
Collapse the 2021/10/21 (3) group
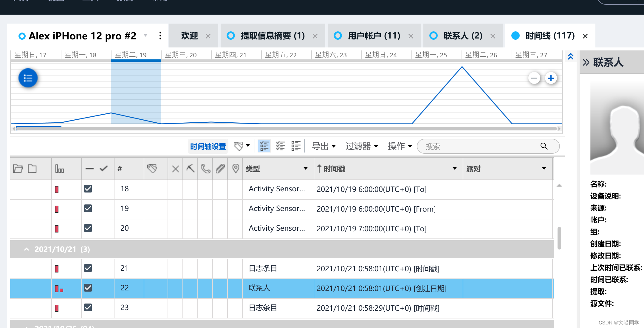point(27,249)
